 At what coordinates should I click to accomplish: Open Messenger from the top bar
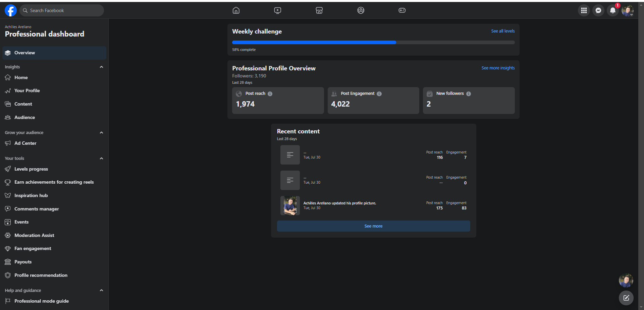[598, 10]
